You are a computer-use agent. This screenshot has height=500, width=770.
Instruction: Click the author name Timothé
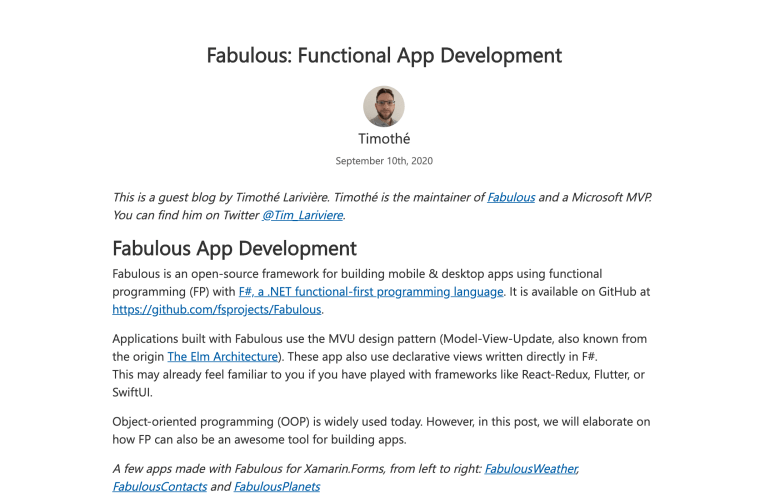click(384, 139)
